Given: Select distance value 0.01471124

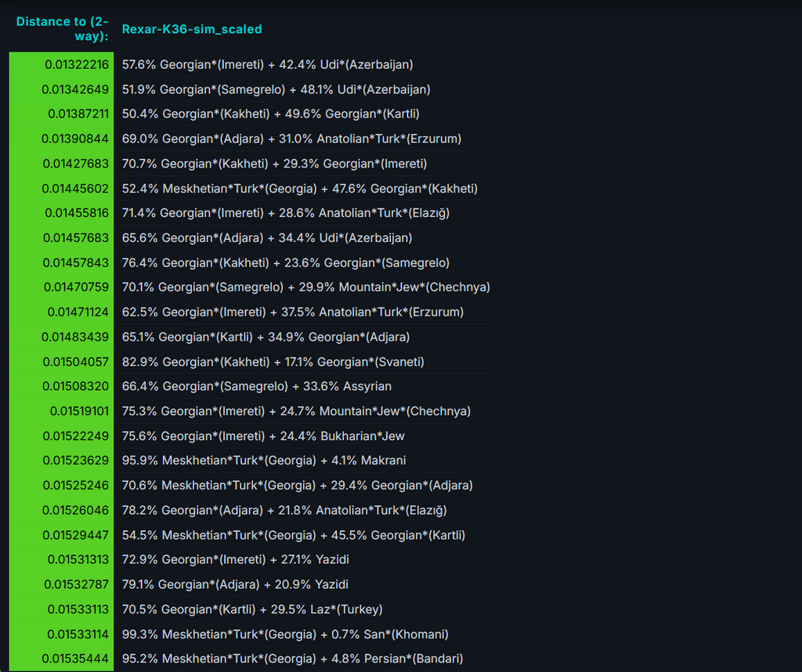Looking at the screenshot, I should (x=78, y=313).
